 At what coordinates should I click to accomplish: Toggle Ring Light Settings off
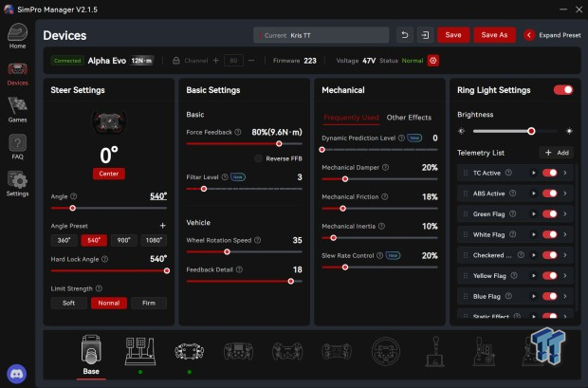coord(563,90)
